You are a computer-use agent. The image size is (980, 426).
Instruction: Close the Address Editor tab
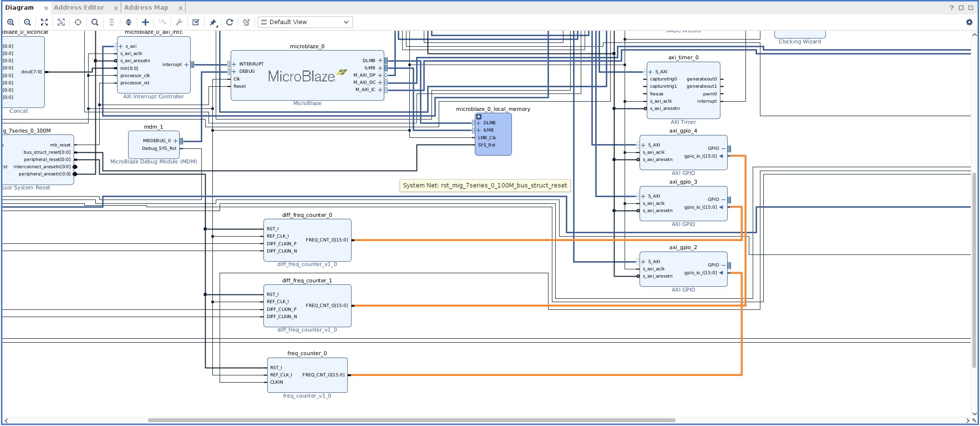point(116,8)
